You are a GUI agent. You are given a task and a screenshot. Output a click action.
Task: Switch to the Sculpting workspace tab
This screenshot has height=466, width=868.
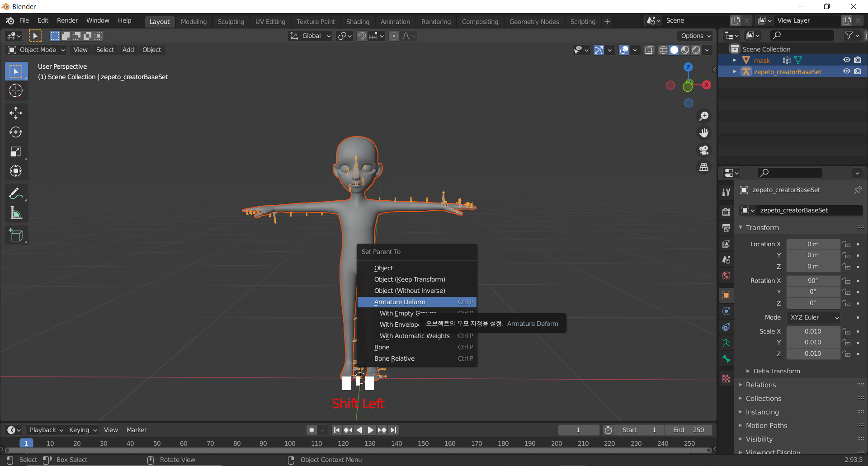(x=231, y=22)
